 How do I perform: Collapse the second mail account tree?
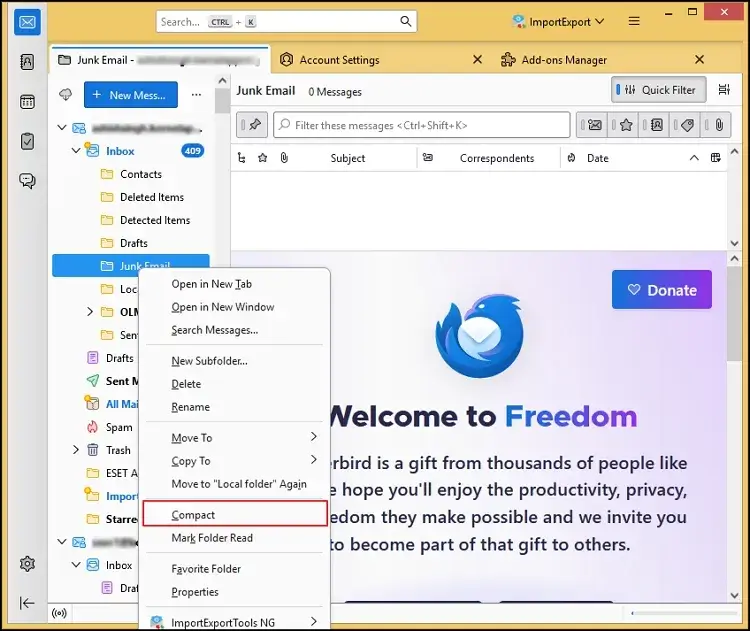(62, 542)
